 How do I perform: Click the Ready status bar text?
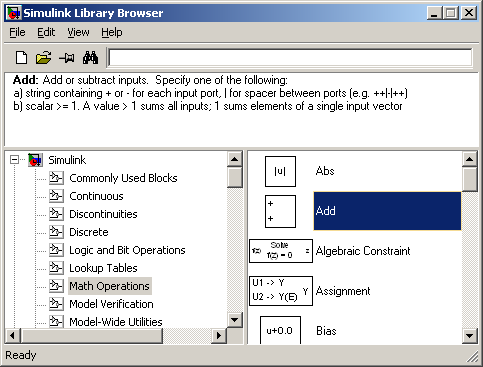coord(21,355)
